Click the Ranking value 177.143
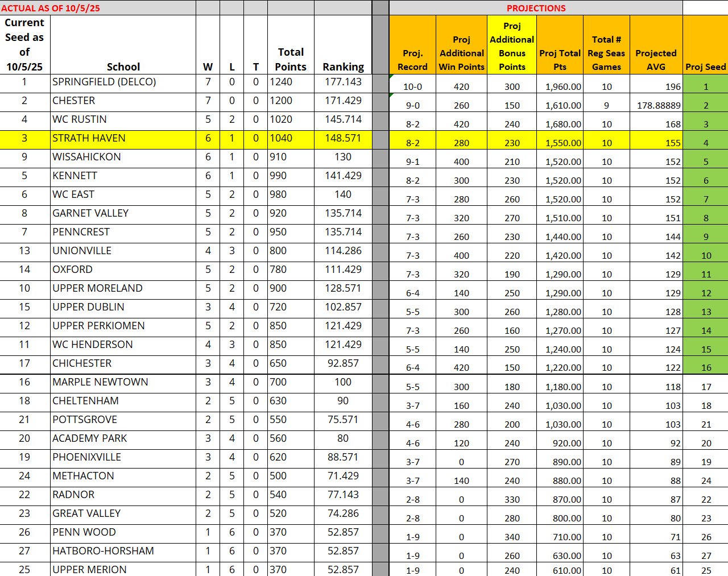Image resolution: width=728 pixels, height=576 pixels. coord(343,82)
